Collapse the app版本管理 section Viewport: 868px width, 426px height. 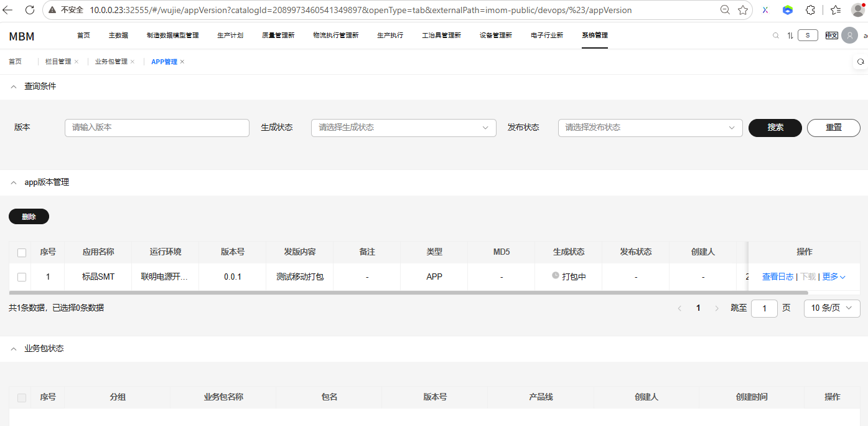coord(14,182)
